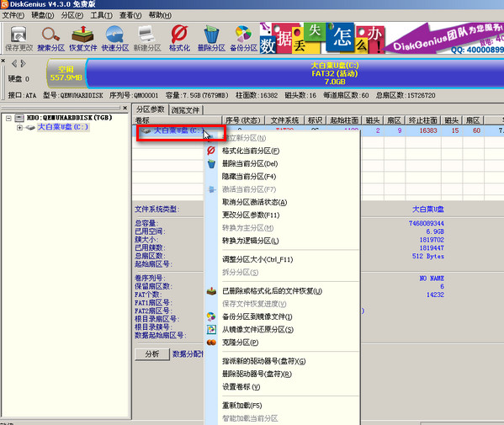504x425 pixels.
Task: Click the Start Cylinder (起始柱面) column header
Action: (344, 120)
